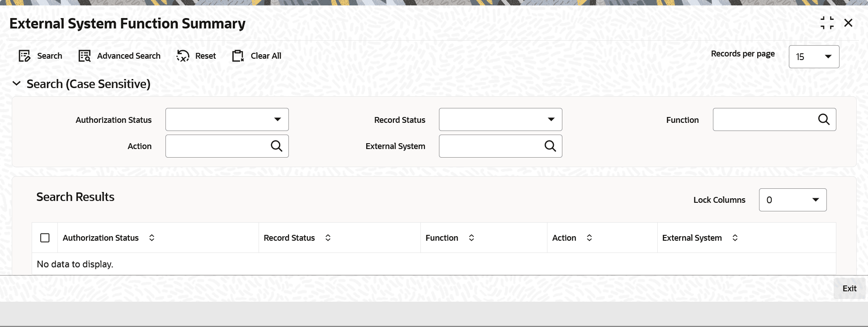Image resolution: width=868 pixels, height=327 pixels.
Task: Minimize the screen using the collapse icon
Action: pyautogui.click(x=827, y=23)
